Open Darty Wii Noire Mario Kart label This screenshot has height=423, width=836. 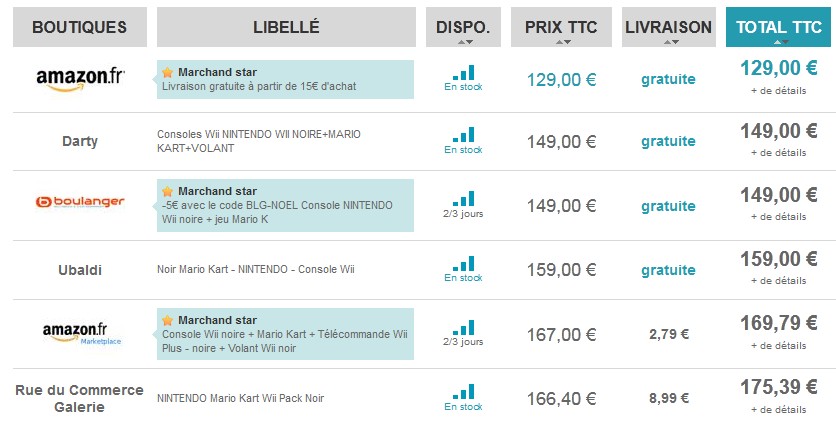pyautogui.click(x=259, y=141)
